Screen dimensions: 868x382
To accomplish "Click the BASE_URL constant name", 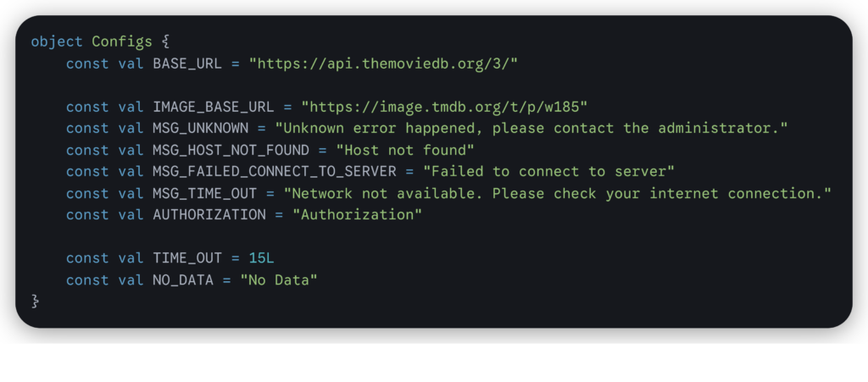I will [x=187, y=64].
